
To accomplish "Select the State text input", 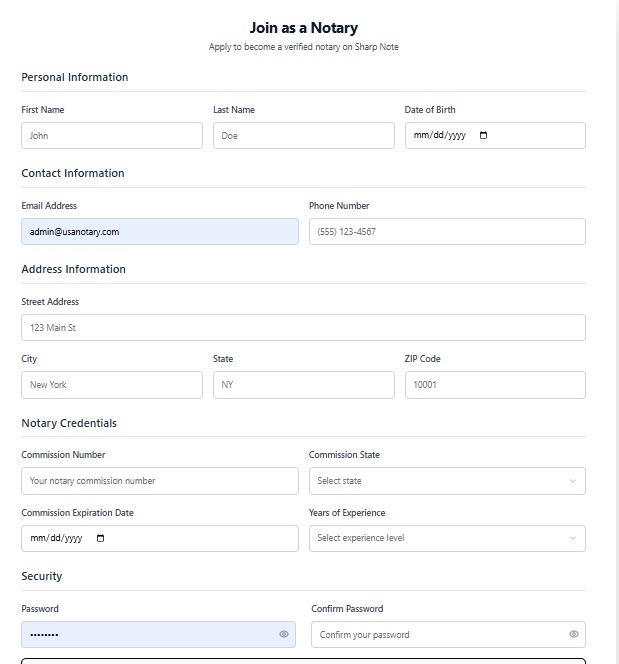I will [x=303, y=385].
